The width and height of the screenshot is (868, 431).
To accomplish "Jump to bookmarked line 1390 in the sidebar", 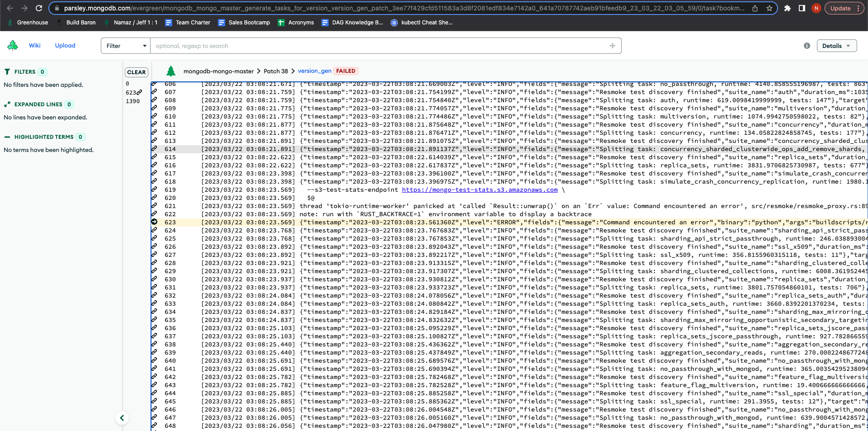I will tap(133, 101).
